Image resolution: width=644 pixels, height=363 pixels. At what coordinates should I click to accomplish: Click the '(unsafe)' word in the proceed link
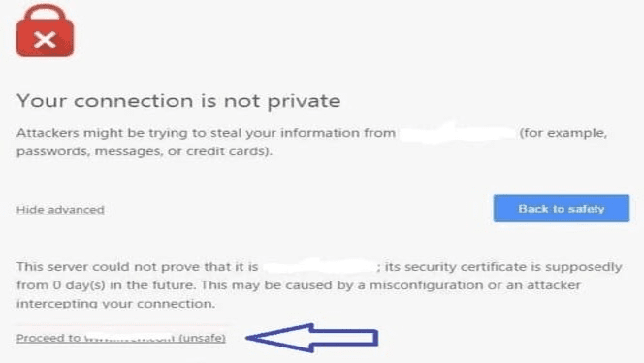pyautogui.click(x=203, y=338)
